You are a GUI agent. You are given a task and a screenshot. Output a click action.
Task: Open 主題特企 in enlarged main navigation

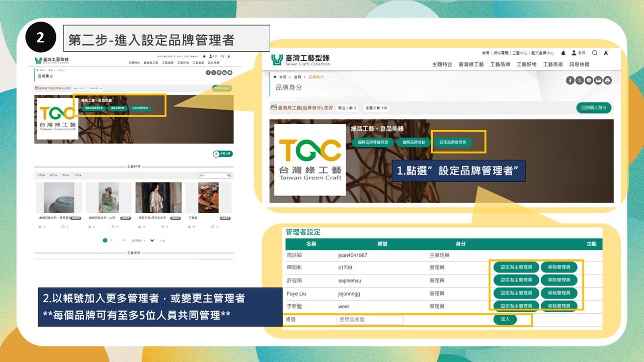(442, 64)
